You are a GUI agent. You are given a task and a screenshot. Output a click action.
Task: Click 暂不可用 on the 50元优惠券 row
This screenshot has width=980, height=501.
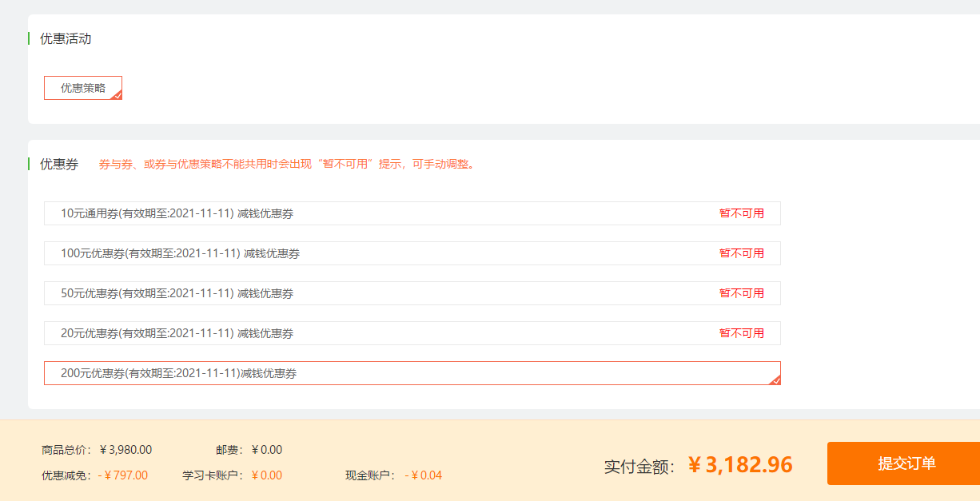(741, 293)
